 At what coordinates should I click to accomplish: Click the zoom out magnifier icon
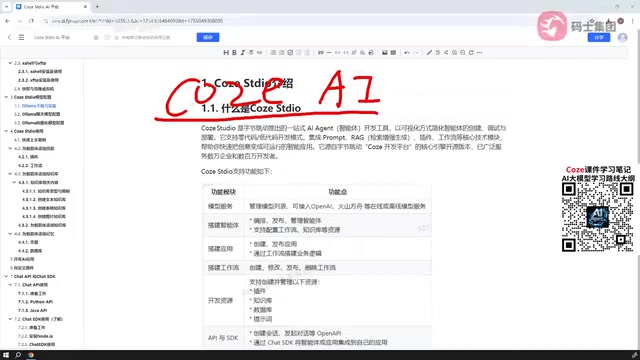click(x=462, y=53)
